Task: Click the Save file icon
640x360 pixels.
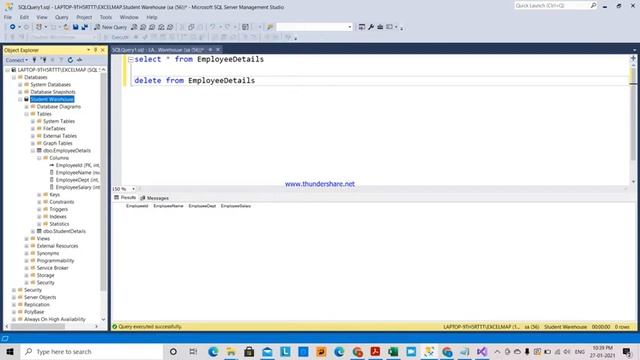Action: click(x=76, y=27)
